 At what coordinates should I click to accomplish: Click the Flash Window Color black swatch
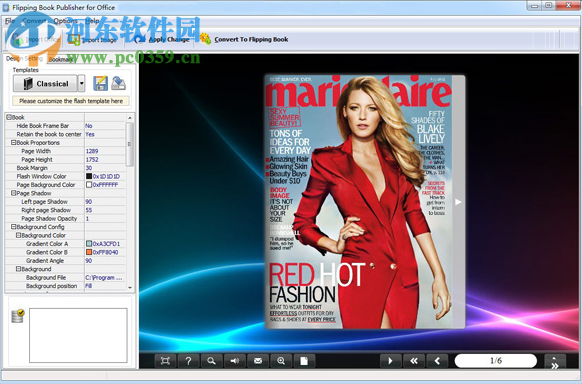(89, 176)
